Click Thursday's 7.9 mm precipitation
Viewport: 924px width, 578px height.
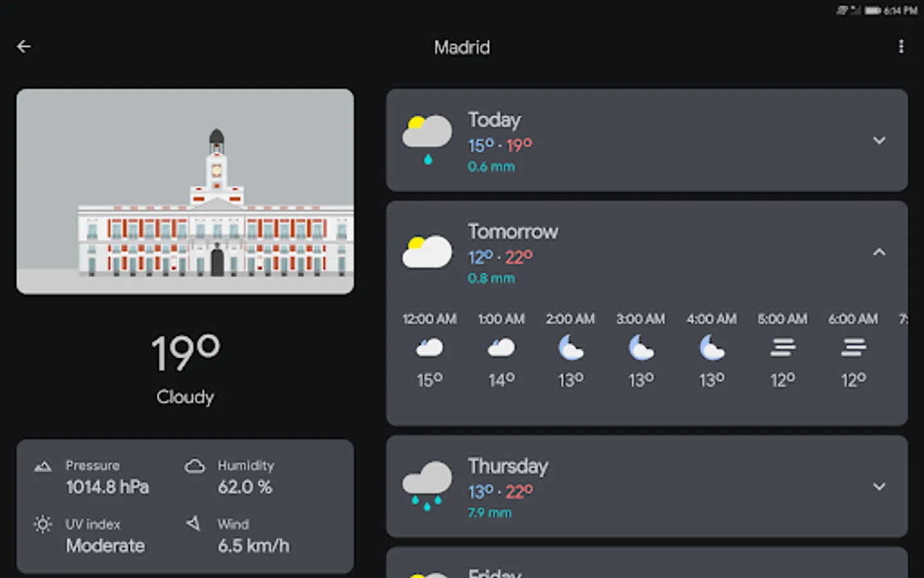pyautogui.click(x=490, y=513)
